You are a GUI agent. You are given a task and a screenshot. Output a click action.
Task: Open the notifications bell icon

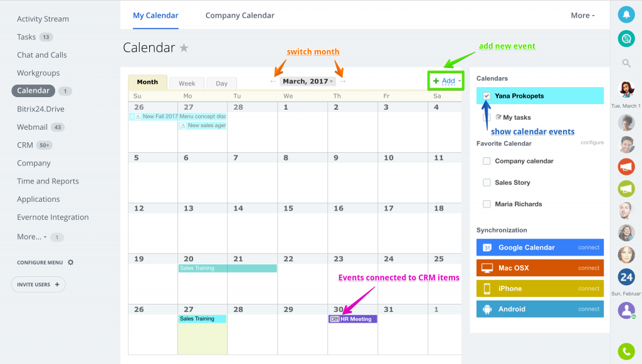point(626,15)
